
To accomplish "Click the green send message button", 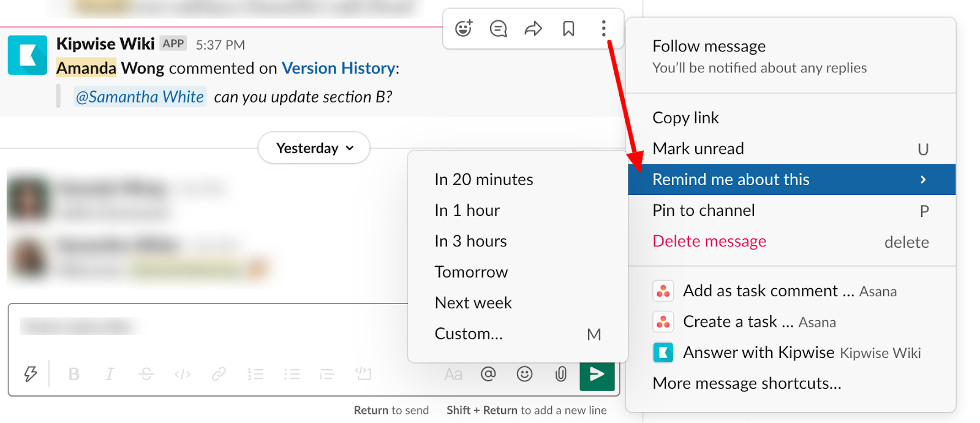I will point(597,374).
